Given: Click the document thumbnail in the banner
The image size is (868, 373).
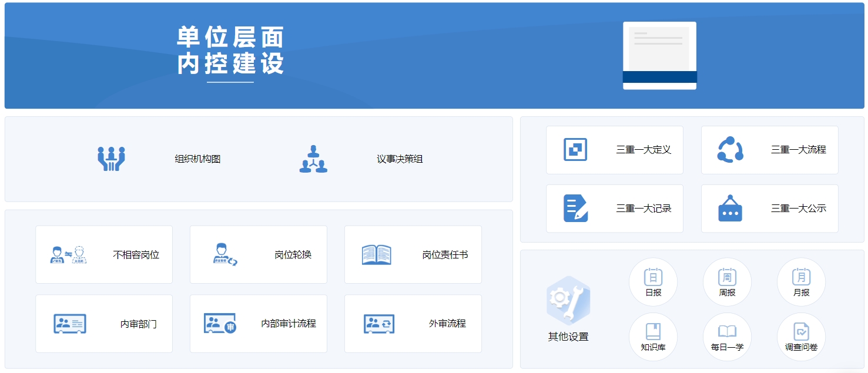Looking at the screenshot, I should [x=659, y=55].
